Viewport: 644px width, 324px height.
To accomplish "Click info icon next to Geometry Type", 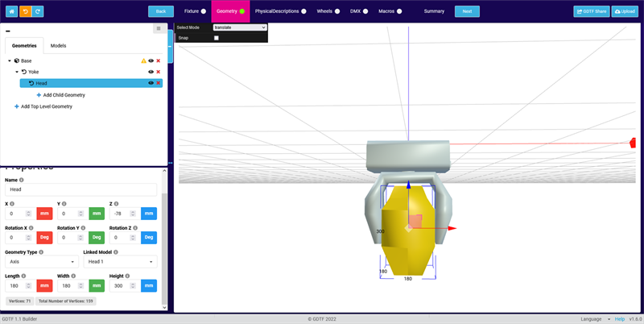I will coord(40,252).
